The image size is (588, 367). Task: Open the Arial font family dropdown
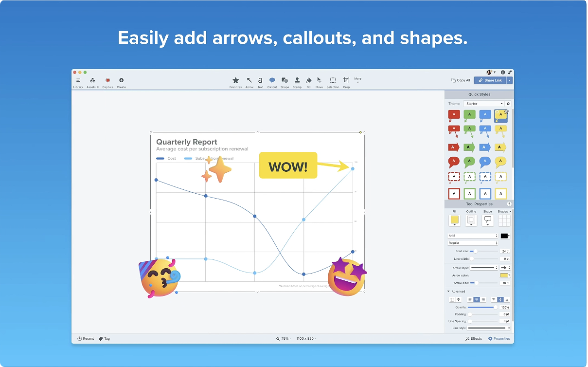(x=473, y=236)
